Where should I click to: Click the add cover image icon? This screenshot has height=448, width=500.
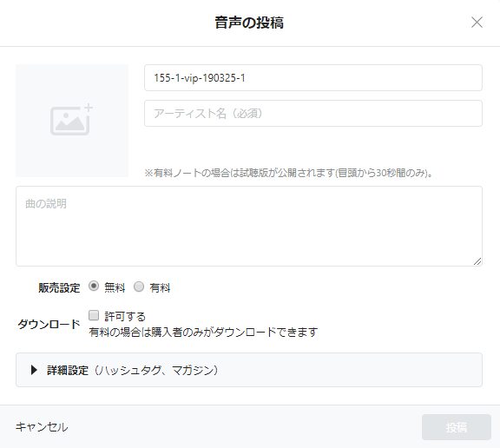tap(72, 120)
